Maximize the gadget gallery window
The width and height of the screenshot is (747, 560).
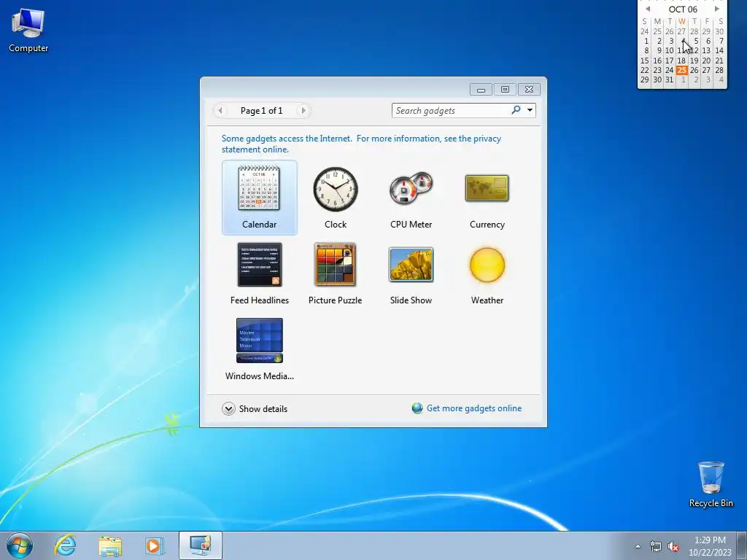tap(505, 90)
